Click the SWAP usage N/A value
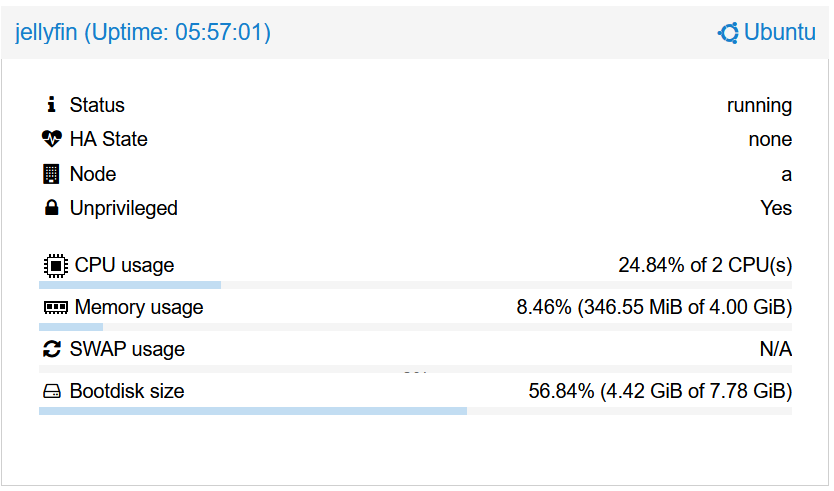 coord(775,349)
